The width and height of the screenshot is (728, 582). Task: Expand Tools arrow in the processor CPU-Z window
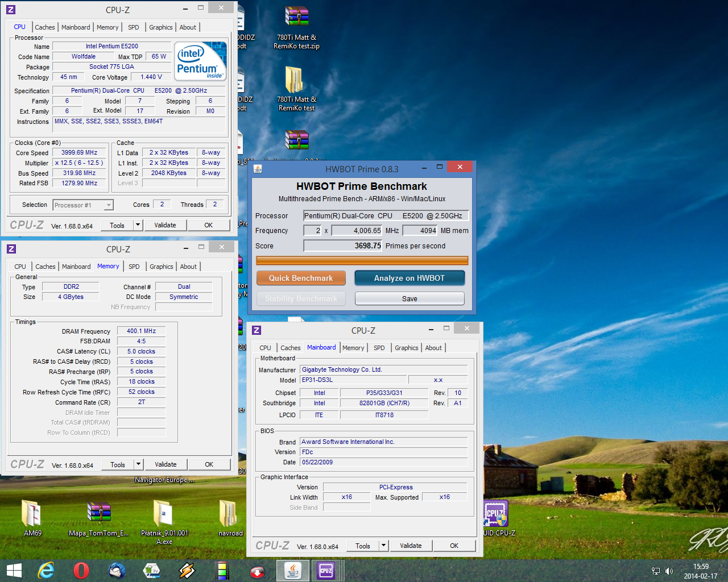coord(137,225)
